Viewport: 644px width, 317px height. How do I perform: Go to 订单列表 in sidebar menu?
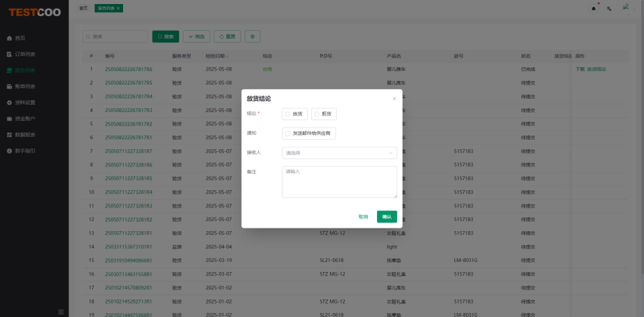pyautogui.click(x=26, y=54)
